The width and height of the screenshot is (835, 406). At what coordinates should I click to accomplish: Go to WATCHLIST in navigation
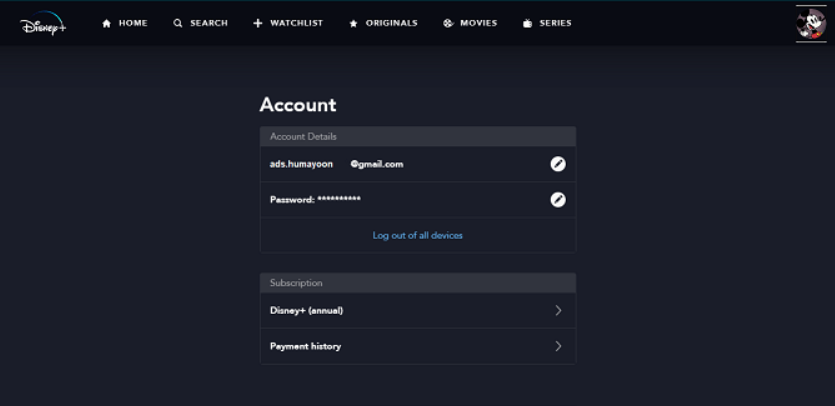[x=297, y=23]
